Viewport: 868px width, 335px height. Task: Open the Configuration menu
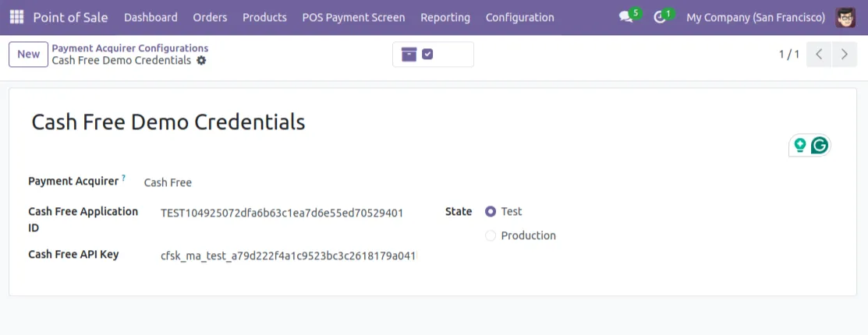tap(520, 17)
